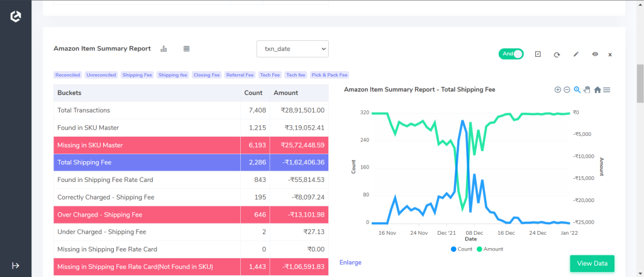Click Under Charged - Shipping Fee row

(191, 232)
